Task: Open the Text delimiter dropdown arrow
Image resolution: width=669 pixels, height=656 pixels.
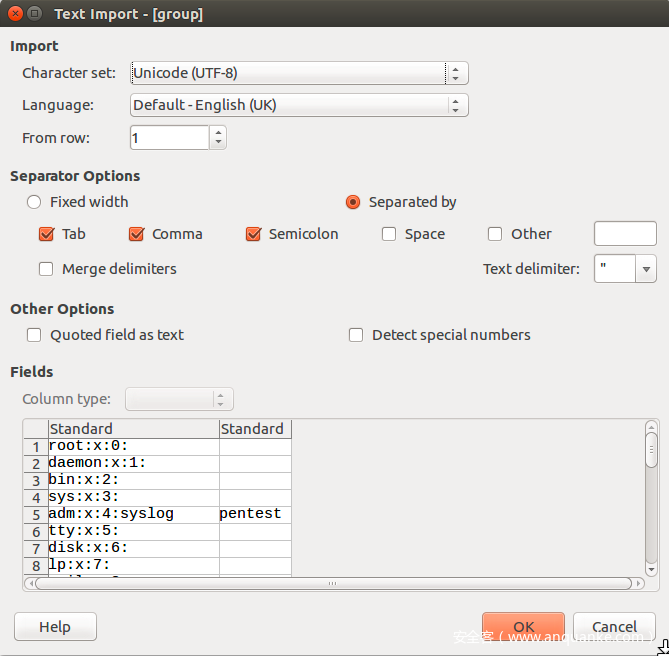Action: pyautogui.click(x=646, y=268)
